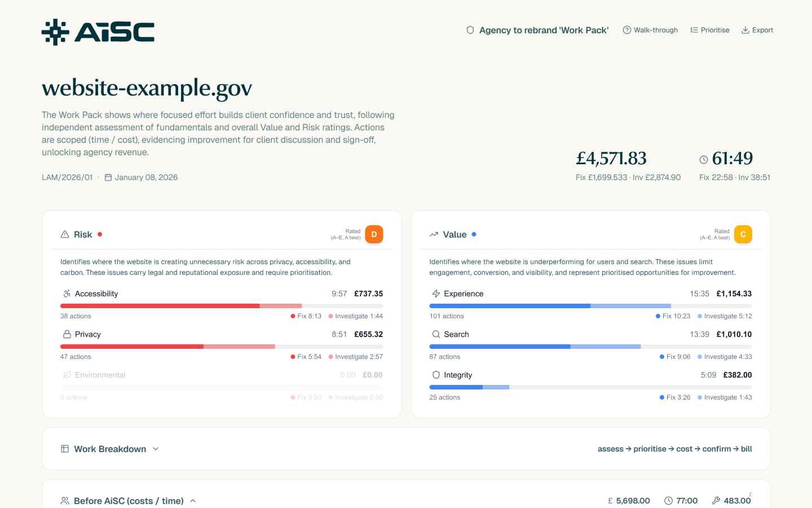Click the Search magnifier icon in Value panel

[435, 334]
